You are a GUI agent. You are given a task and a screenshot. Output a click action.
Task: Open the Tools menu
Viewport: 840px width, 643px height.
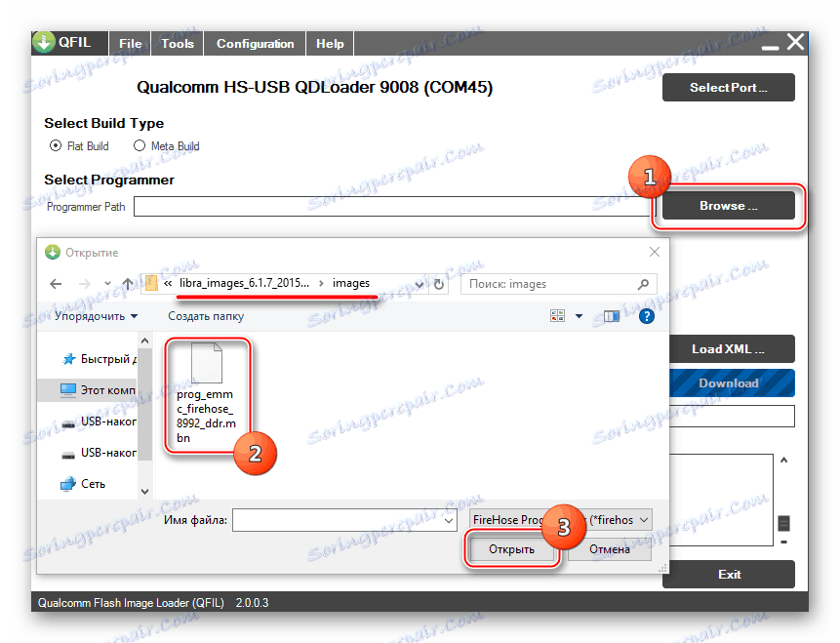click(x=177, y=43)
